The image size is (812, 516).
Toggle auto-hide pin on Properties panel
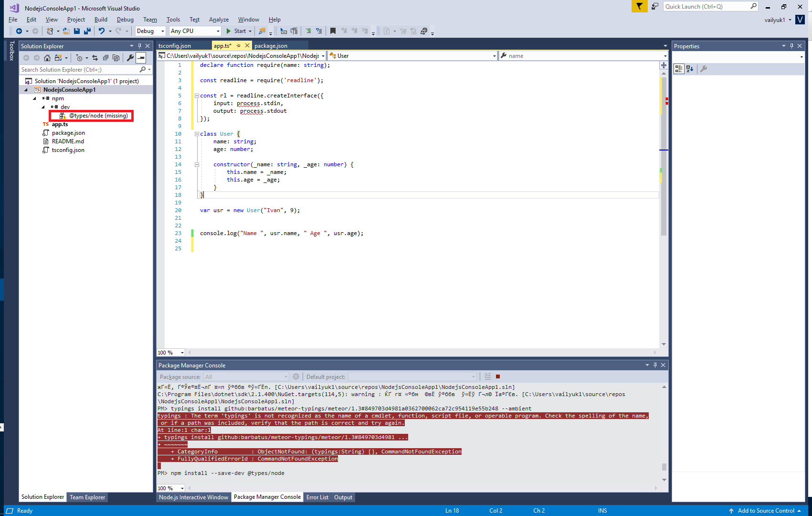pos(791,46)
